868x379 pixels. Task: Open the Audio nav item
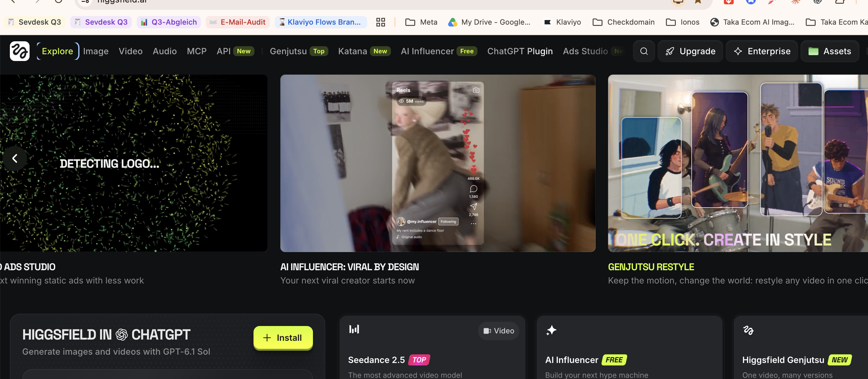(x=164, y=51)
